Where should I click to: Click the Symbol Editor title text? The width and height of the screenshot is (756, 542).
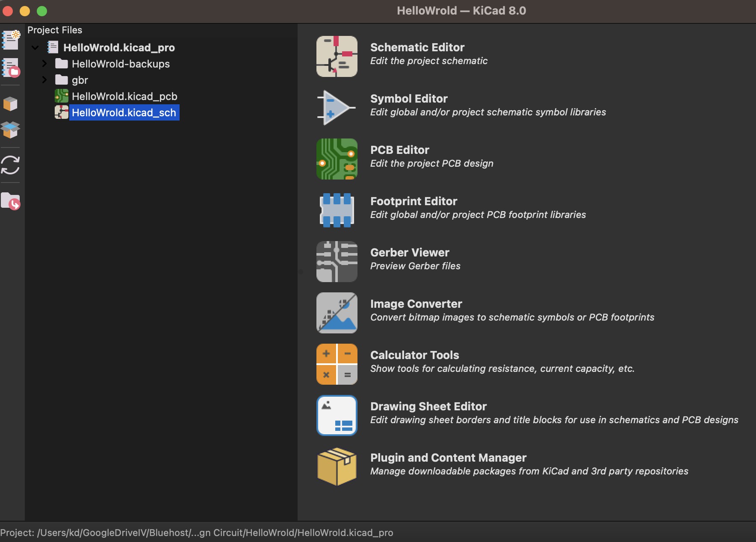coord(409,98)
